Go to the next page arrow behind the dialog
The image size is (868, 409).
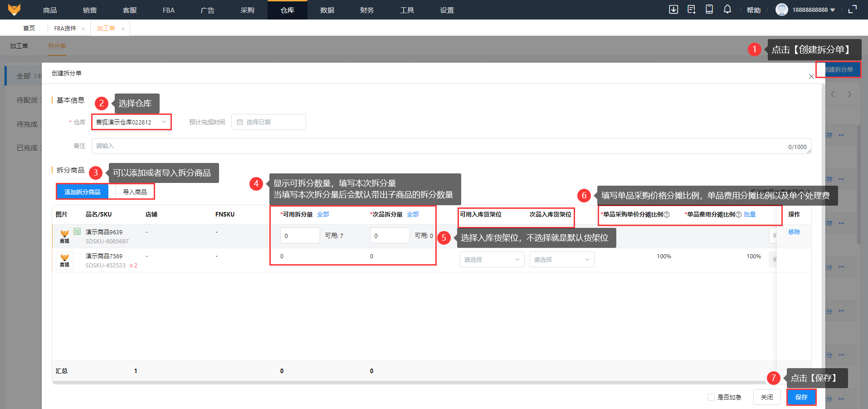849,94
